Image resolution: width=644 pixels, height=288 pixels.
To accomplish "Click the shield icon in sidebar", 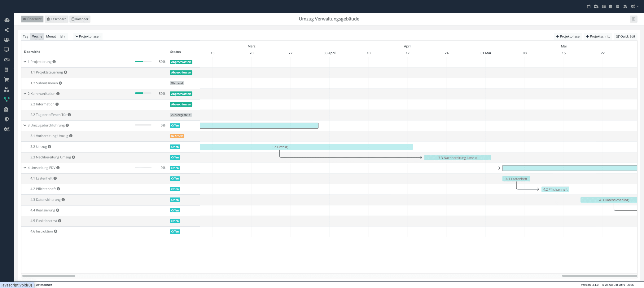I will click(7, 119).
